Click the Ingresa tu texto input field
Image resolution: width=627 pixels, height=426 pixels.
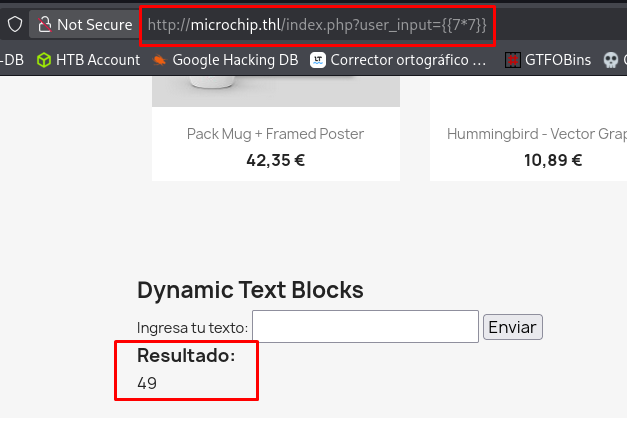365,326
